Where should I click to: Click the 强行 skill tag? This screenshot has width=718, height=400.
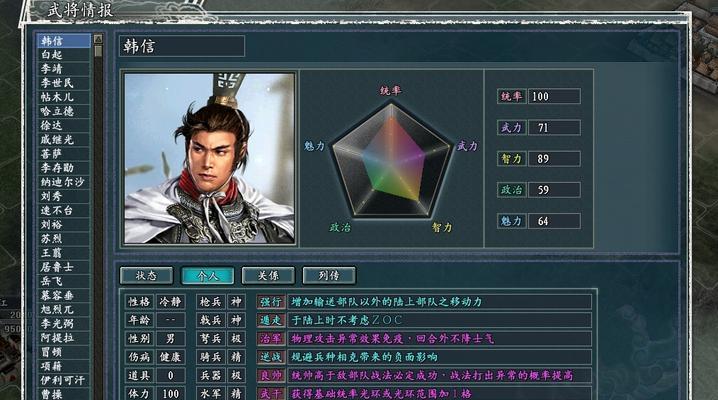(271, 302)
